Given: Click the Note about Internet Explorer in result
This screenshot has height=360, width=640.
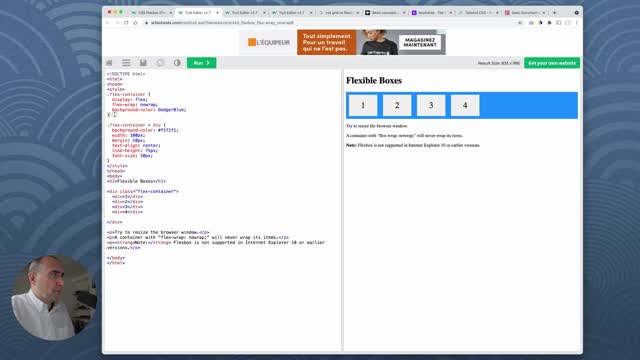Looking at the screenshot, I should pos(413,145).
